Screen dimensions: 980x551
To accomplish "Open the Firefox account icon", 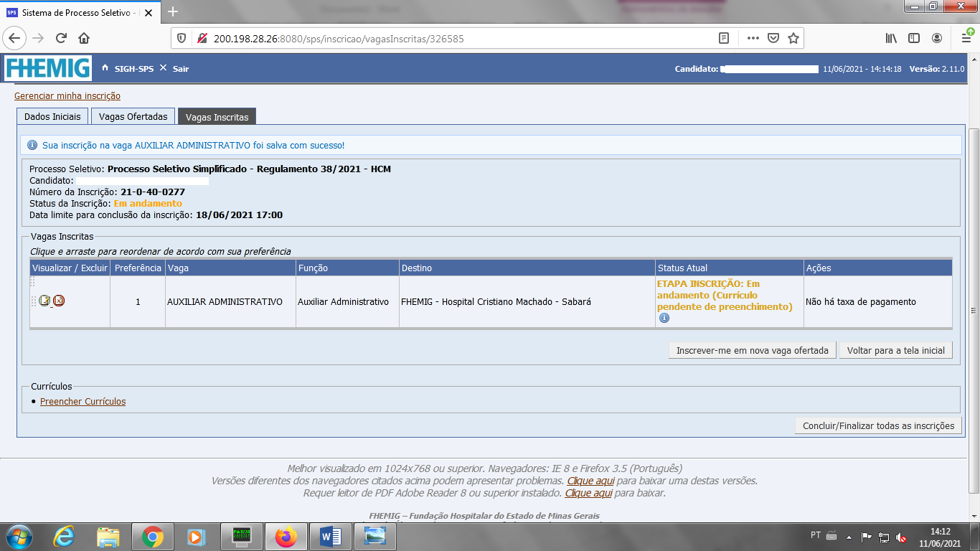I will coord(937,38).
